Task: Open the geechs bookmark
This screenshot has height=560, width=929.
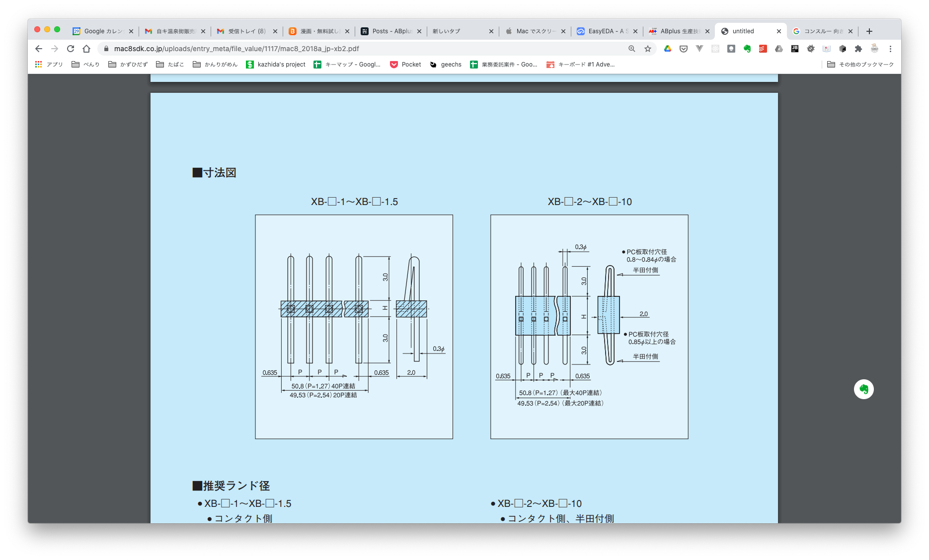Action: pyautogui.click(x=446, y=65)
